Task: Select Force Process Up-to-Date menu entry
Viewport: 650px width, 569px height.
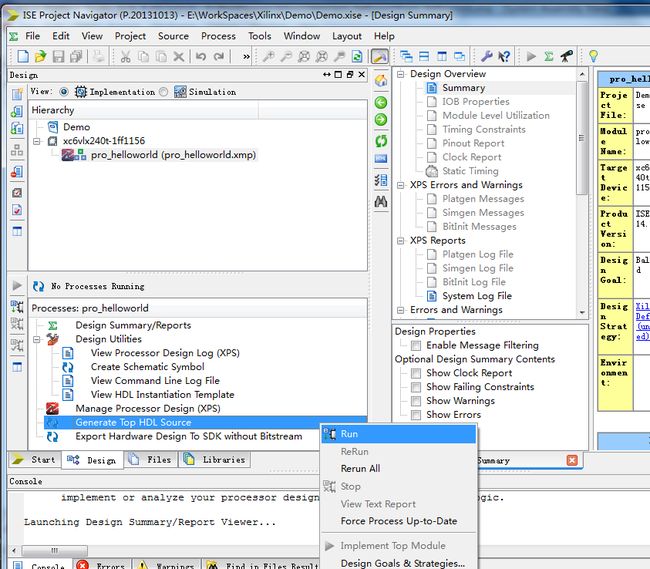Action: [399, 521]
